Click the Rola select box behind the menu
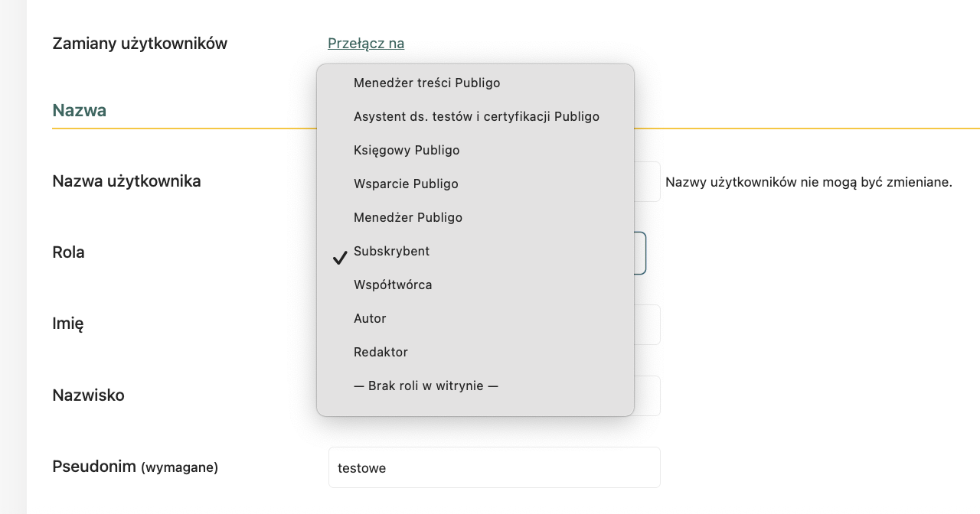Image resolution: width=980 pixels, height=514 pixels. coord(640,253)
